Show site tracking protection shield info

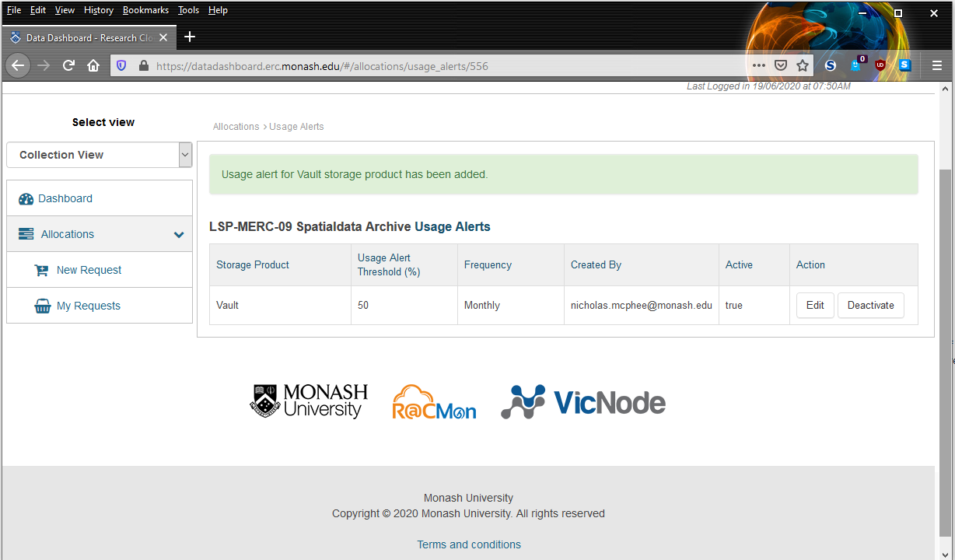coord(121,66)
